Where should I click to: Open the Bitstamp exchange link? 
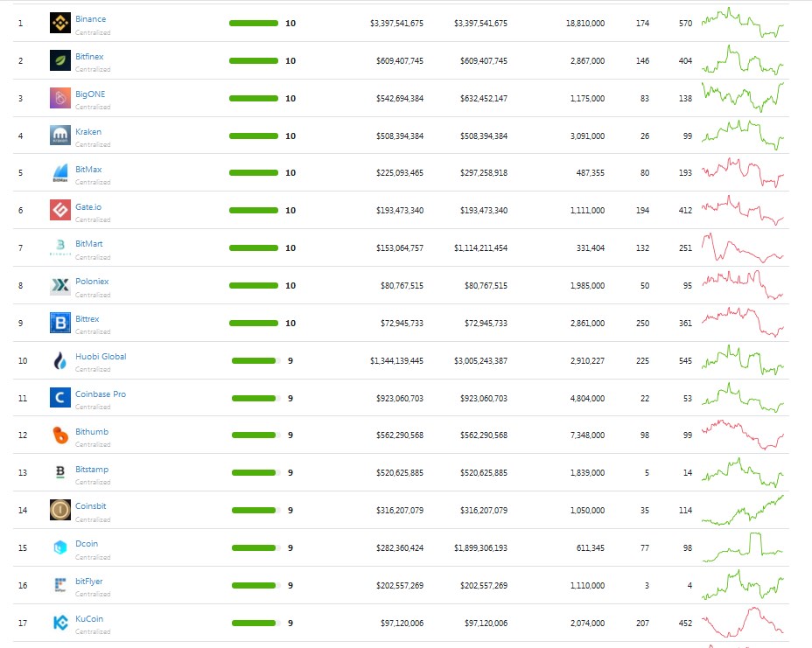point(92,469)
